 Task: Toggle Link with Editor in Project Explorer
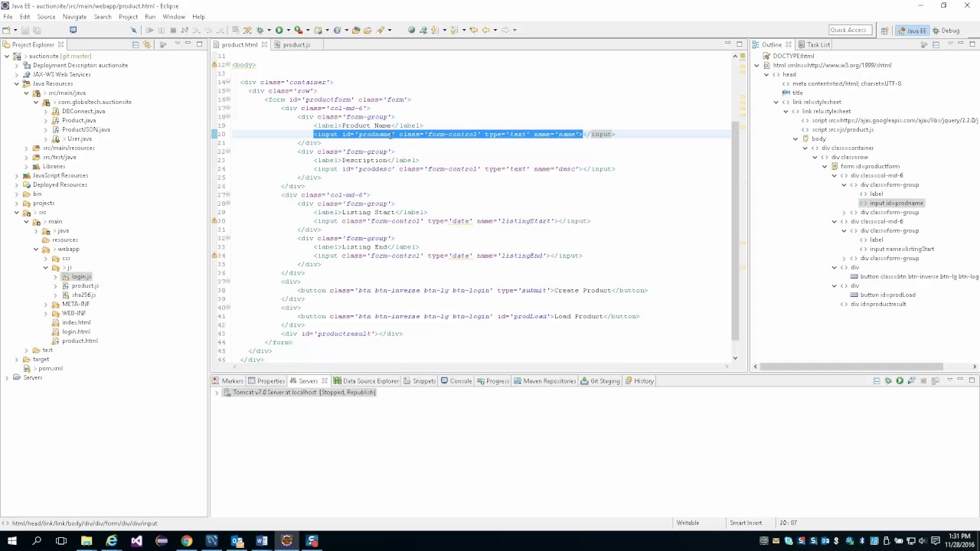(x=145, y=44)
